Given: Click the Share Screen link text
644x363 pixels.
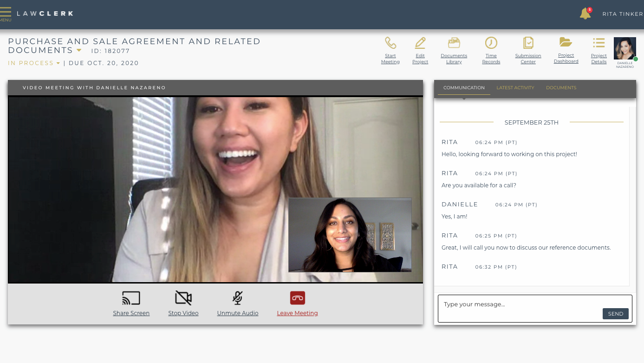Looking at the screenshot, I should tap(131, 313).
